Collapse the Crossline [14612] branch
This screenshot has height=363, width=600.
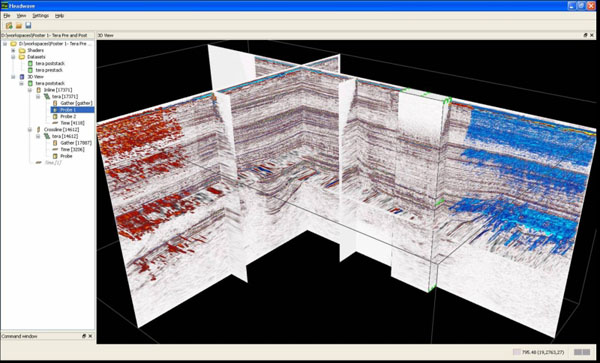click(x=30, y=130)
